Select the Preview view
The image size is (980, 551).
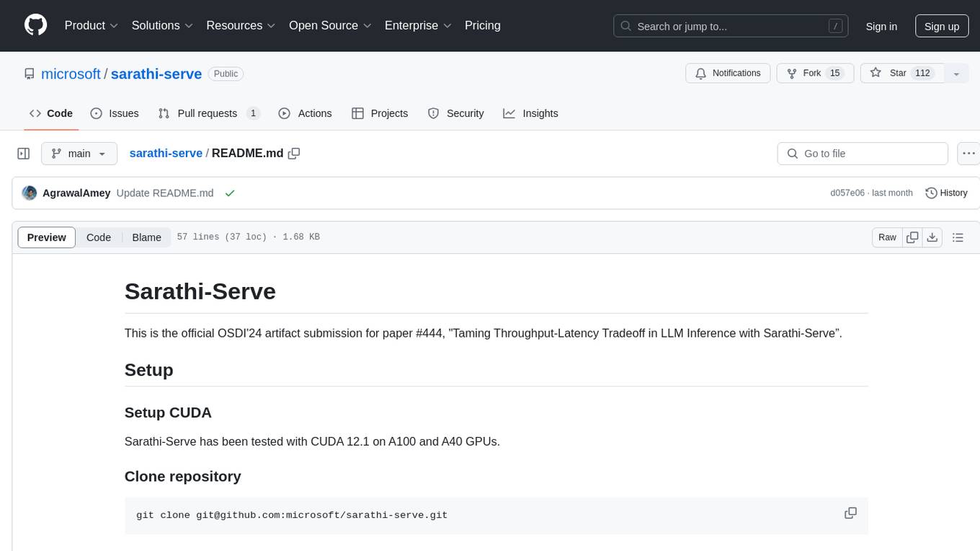47,237
